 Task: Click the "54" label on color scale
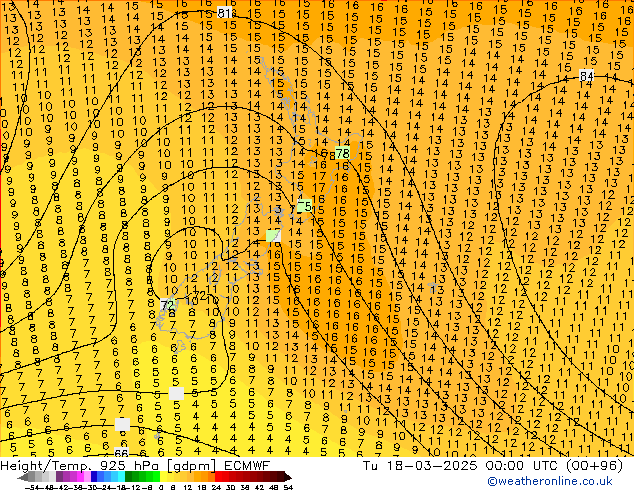coord(288,486)
